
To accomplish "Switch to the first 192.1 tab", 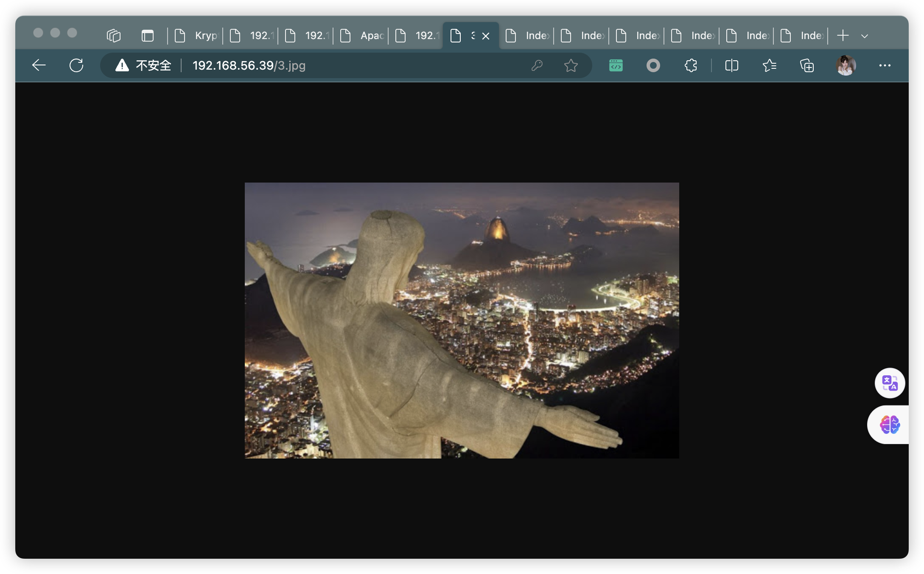I will (x=251, y=36).
